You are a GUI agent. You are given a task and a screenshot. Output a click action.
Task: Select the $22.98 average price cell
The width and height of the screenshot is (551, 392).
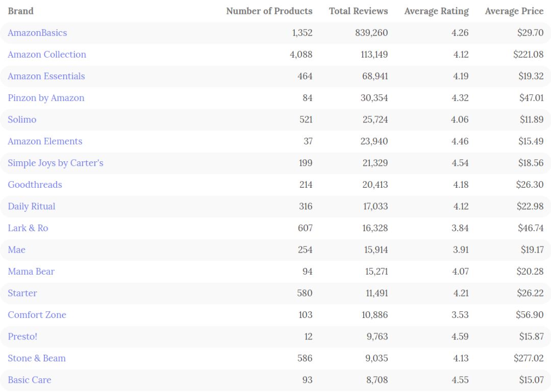[530, 206]
